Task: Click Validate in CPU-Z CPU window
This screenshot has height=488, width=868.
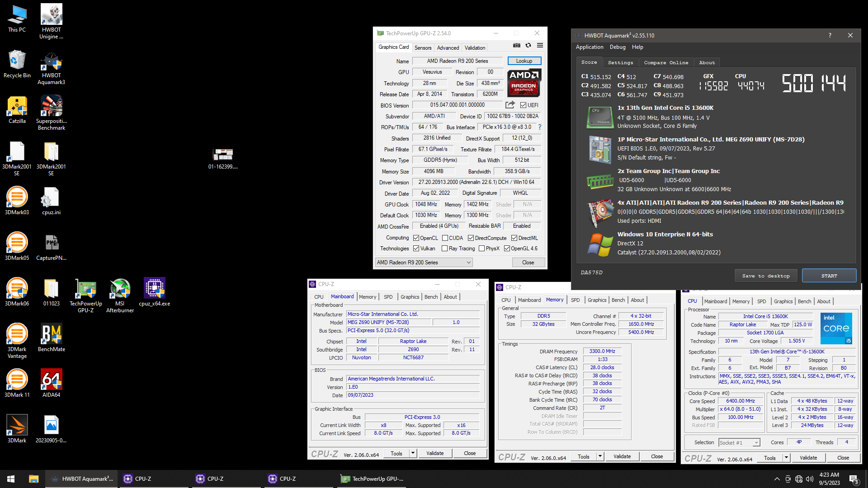Action: 808,458
